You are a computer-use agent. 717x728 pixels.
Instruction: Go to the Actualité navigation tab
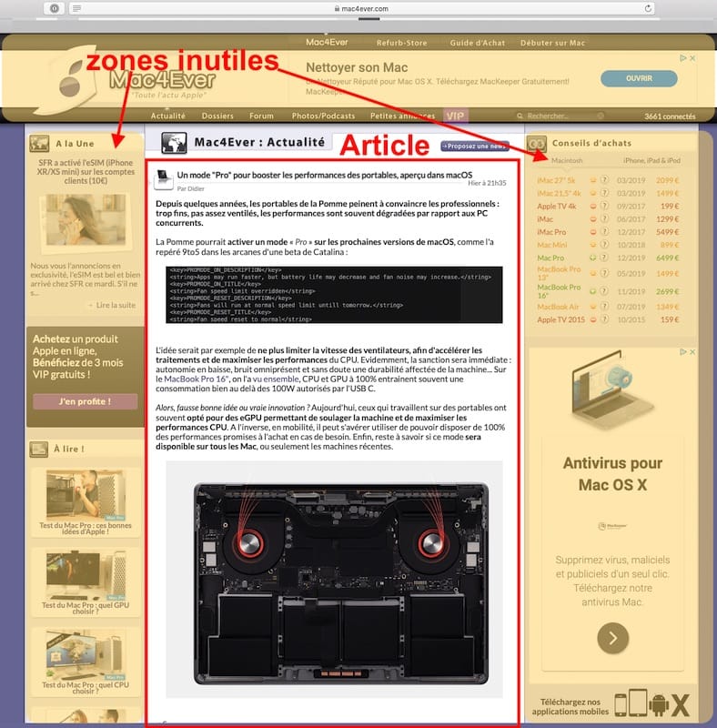coord(167,116)
